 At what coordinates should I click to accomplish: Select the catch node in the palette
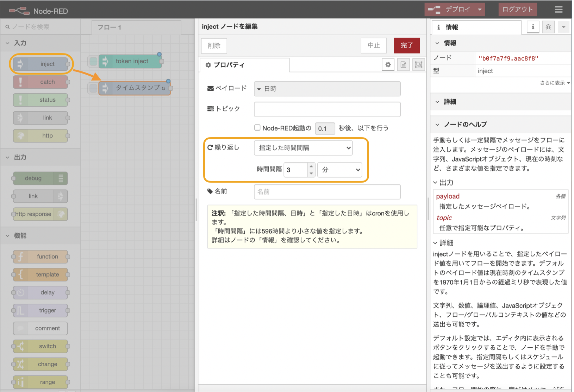(40, 82)
